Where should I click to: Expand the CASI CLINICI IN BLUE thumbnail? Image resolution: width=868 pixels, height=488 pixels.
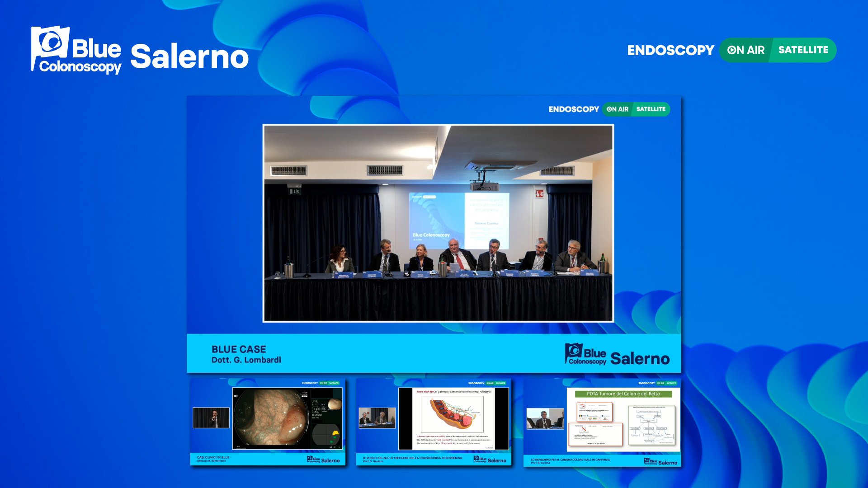click(267, 420)
